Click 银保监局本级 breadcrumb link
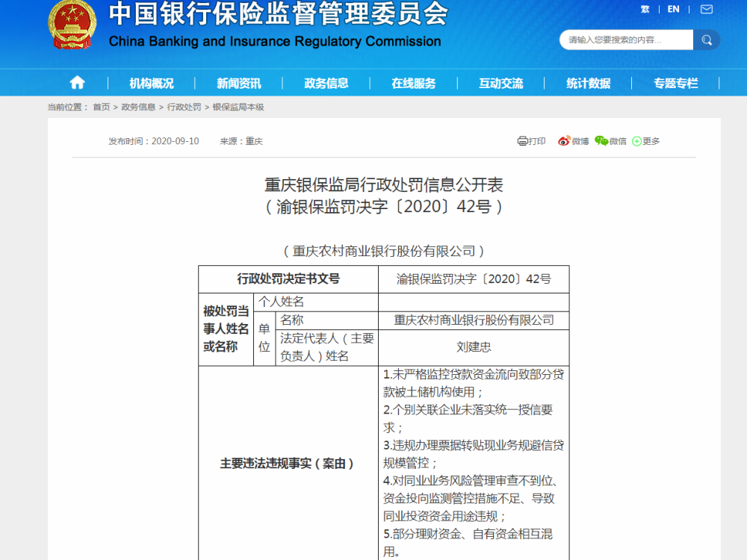Image resolution: width=747 pixels, height=560 pixels. pos(238,107)
